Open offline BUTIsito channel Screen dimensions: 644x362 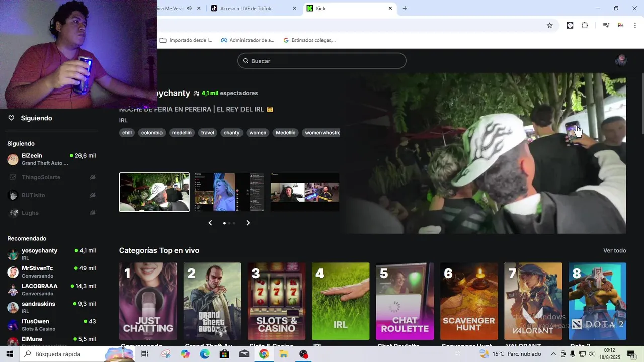(x=51, y=195)
